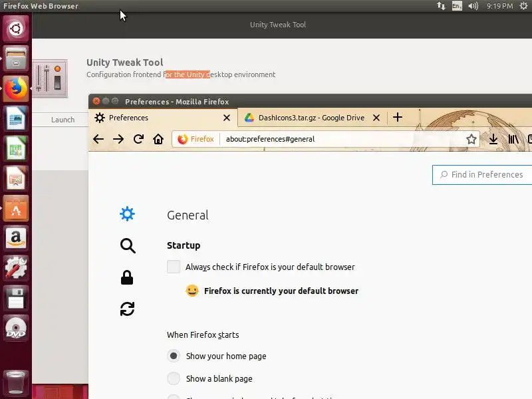Open the Firefox Library menu
532x399 pixels.
coord(513,139)
